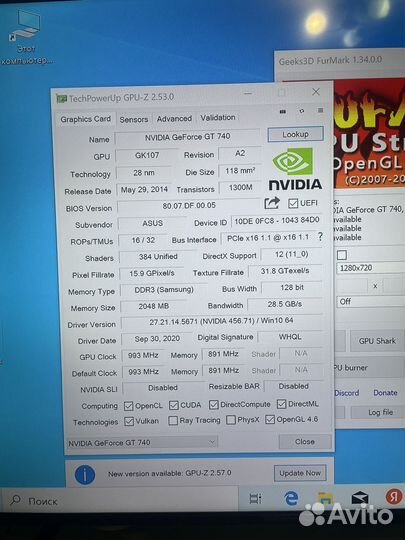This screenshot has width=405, height=540.
Task: Toggle the PhysX checkbox
Action: (x=231, y=420)
